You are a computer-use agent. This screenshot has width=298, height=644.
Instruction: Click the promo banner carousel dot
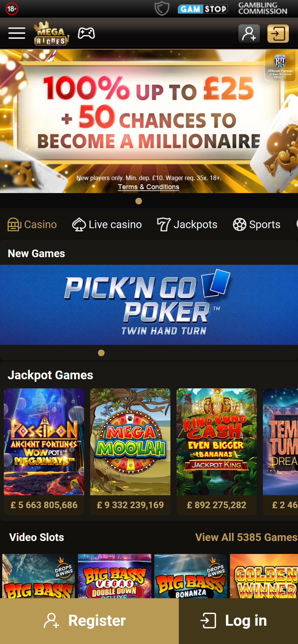[x=139, y=201]
